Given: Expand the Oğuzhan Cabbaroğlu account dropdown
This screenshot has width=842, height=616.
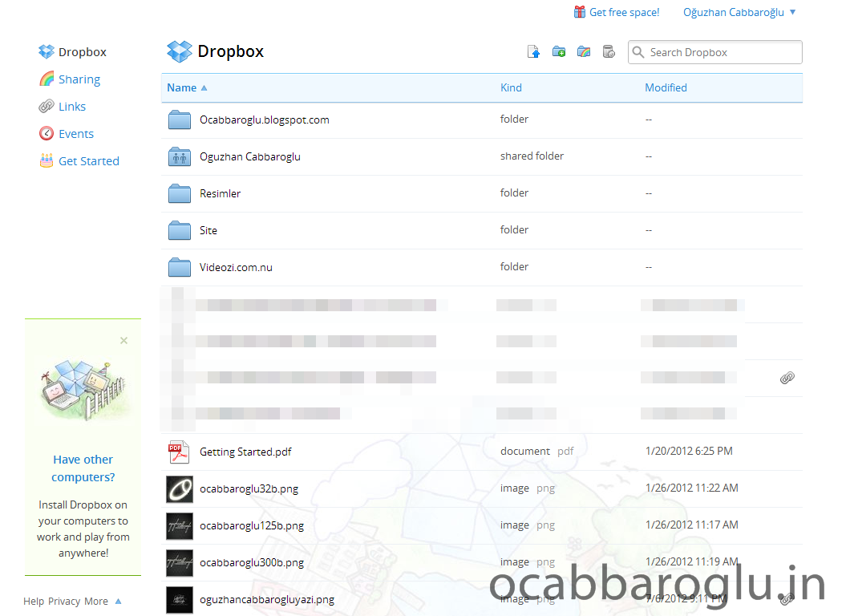Looking at the screenshot, I should [739, 12].
